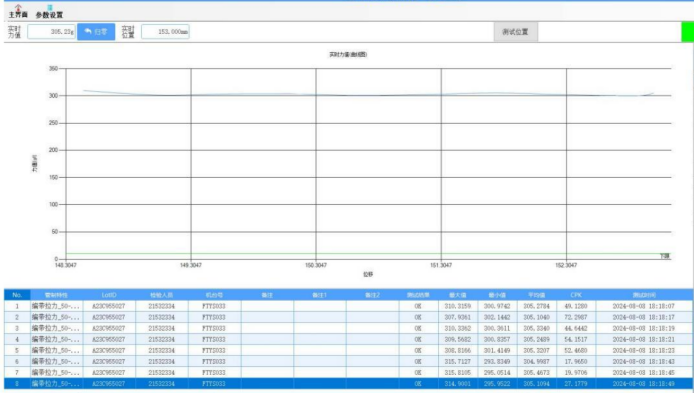Click the CPK value 72.2987 cell
Image resolution: width=695 pixels, height=394 pixels.
pos(576,317)
